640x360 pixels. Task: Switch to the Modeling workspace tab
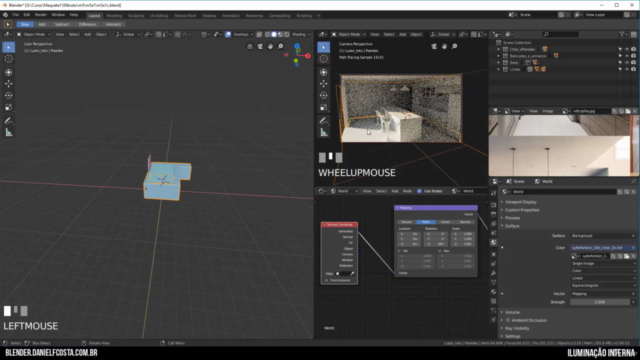(114, 16)
